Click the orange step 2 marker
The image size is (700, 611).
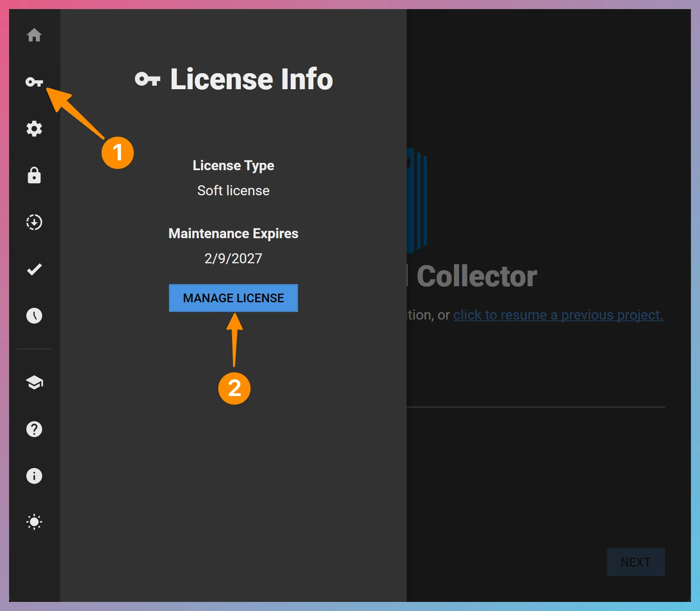tap(234, 389)
